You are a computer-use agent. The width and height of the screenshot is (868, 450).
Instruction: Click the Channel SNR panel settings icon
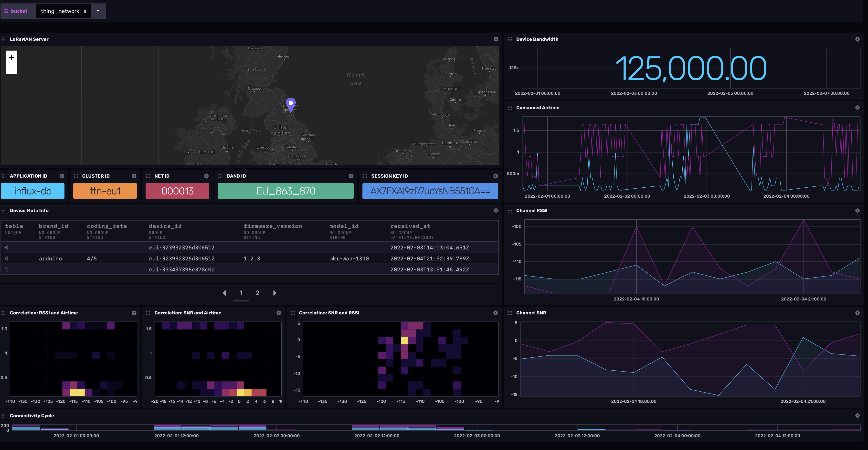[858, 313]
